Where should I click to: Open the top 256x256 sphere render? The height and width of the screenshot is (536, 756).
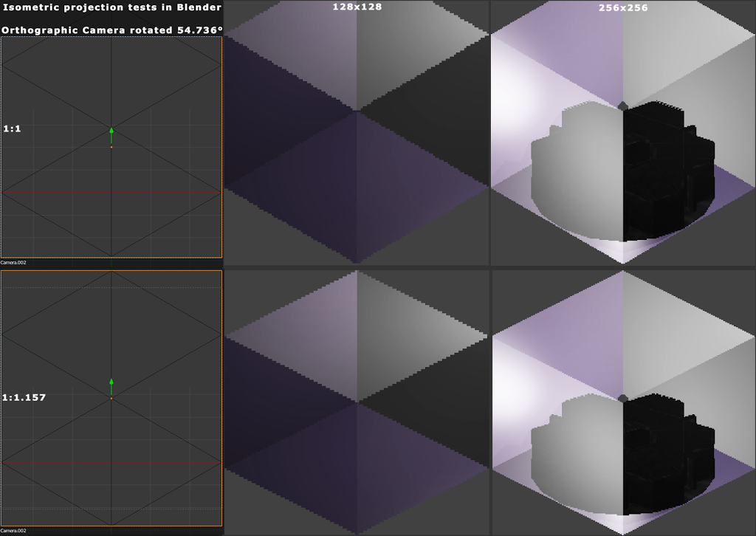point(622,133)
